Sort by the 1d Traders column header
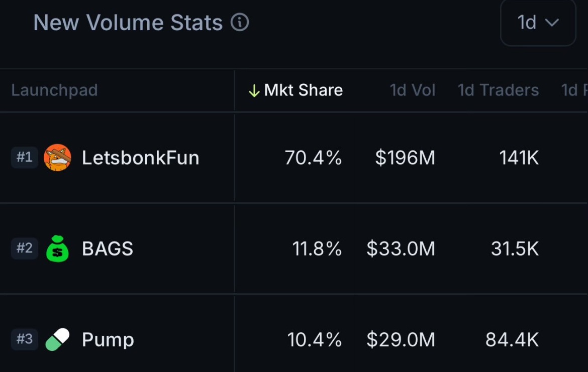The width and height of the screenshot is (588, 372). click(x=498, y=90)
